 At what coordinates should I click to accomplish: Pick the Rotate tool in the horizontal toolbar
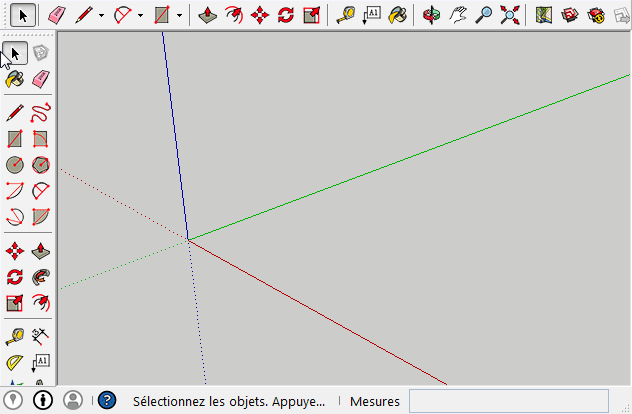(285, 15)
